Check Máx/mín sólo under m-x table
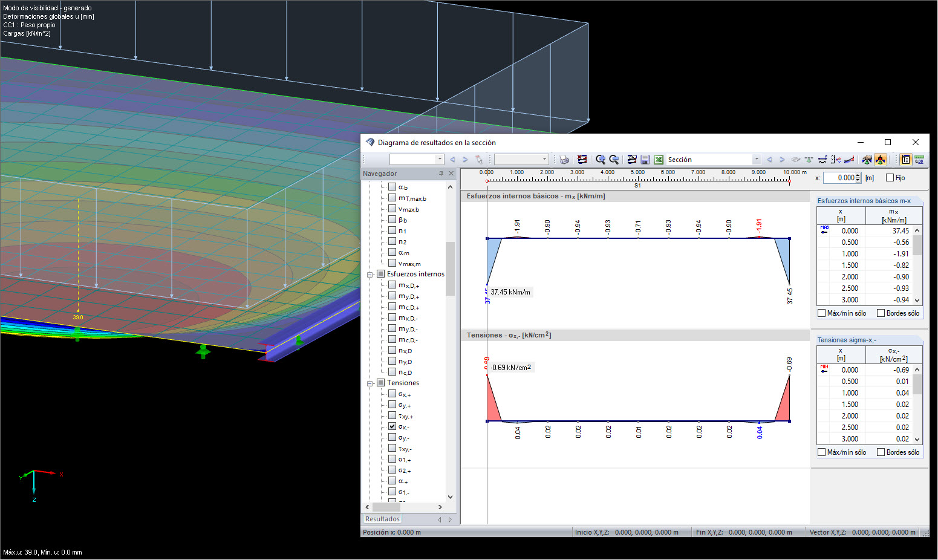This screenshot has width=938, height=560. [821, 313]
